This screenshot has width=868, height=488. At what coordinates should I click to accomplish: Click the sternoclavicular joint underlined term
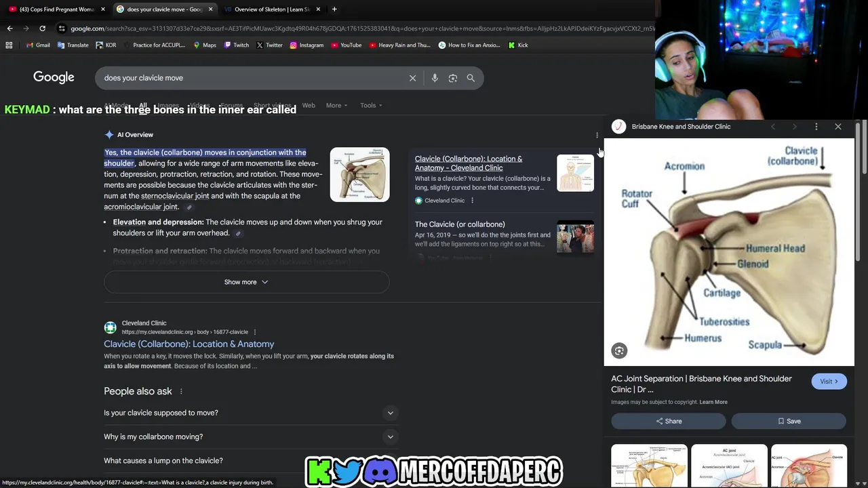[175, 196]
